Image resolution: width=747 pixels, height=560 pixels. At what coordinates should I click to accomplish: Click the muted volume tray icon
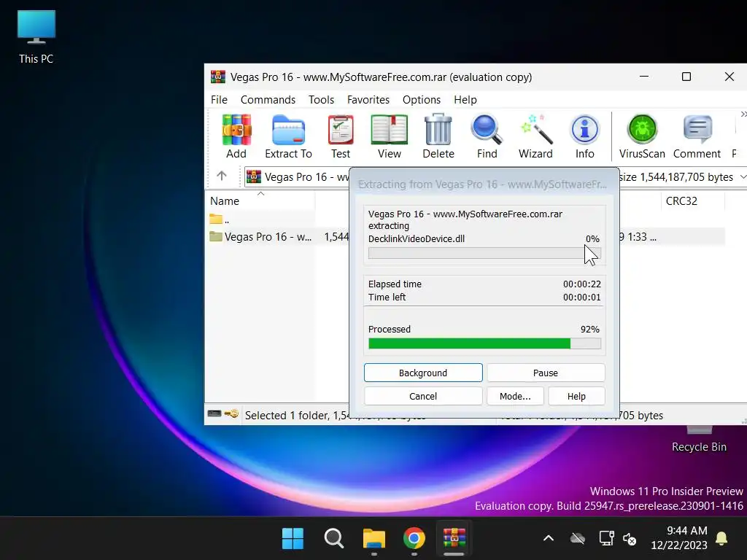tap(630, 539)
